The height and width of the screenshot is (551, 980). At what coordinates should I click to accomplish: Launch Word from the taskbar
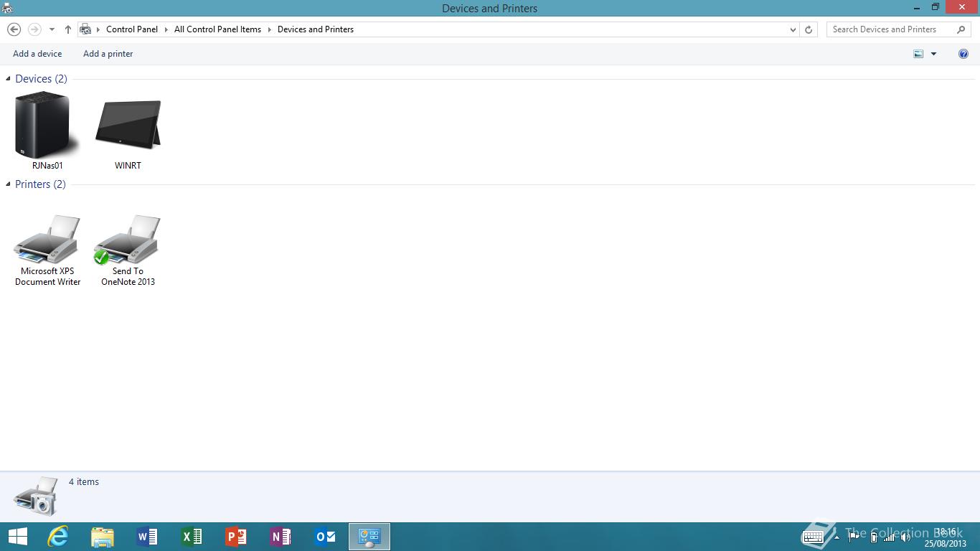(147, 537)
